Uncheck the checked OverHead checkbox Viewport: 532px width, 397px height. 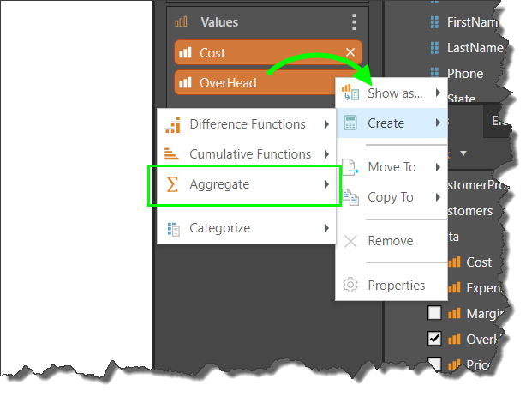(x=434, y=339)
